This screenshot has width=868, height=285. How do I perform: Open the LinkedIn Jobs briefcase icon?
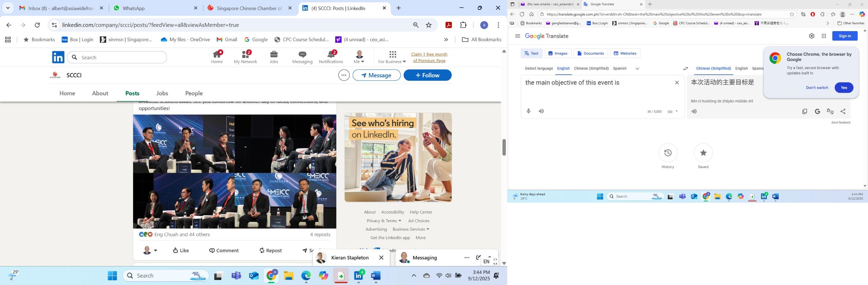274,57
